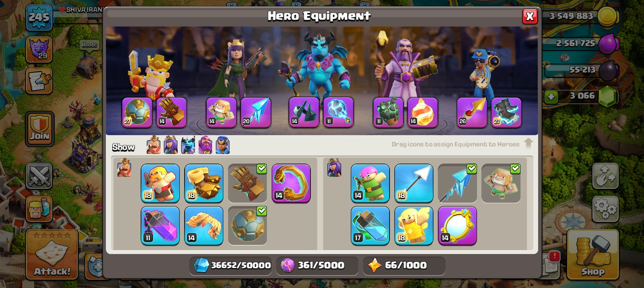The height and width of the screenshot is (288, 644).
Task: Tap the equipped Frozen Arrow with checkmark
Action: pos(457,183)
